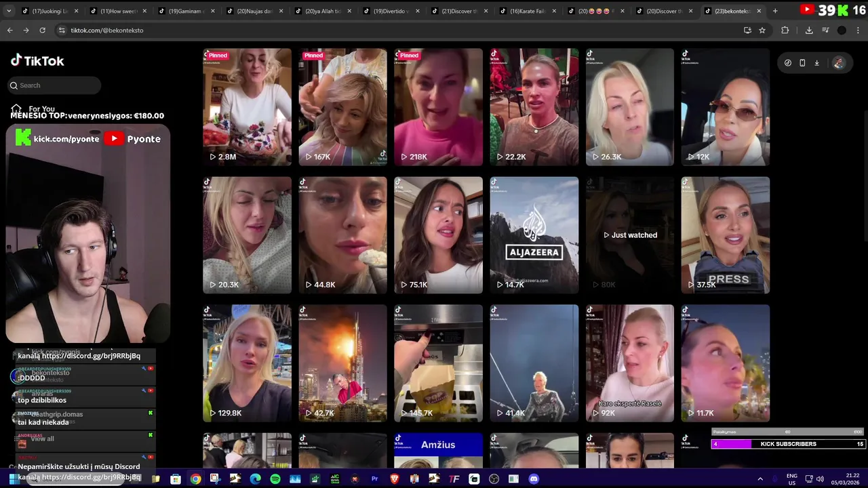Close the '(23)bekonteksto' tab

pos(759,11)
